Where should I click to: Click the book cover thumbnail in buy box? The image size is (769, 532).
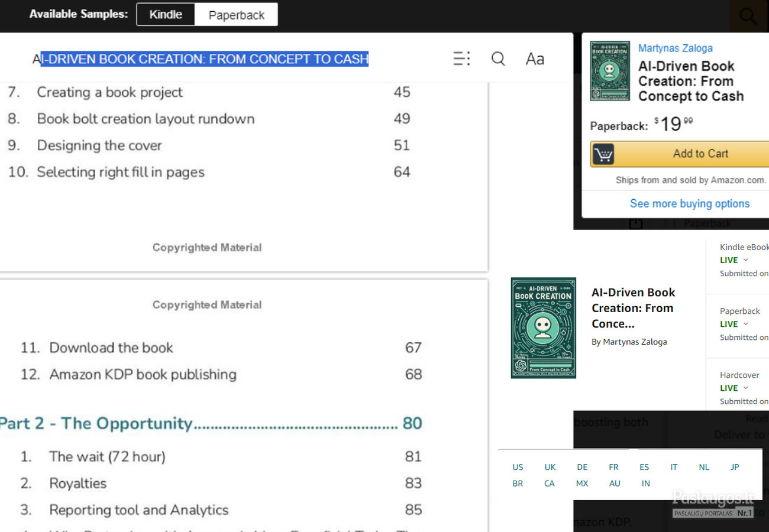[x=609, y=71]
